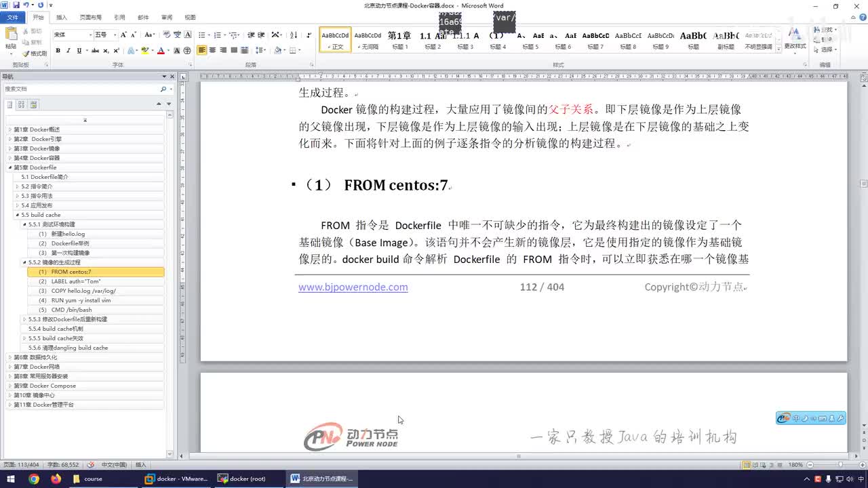Viewport: 868px width, 488px height.
Task: Open the font size 五号 dropdown
Action: coord(115,35)
